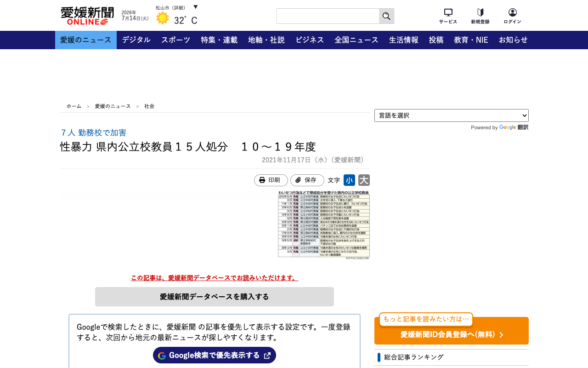Click the sunny weather icon
The image size is (588, 368).
coord(163,18)
